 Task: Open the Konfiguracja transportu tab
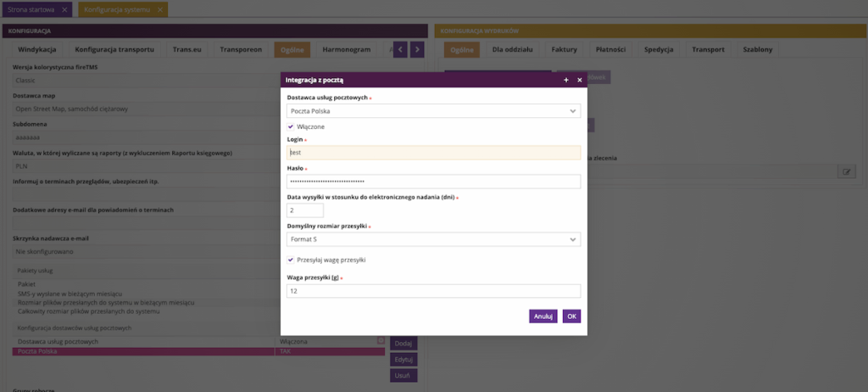tap(114, 49)
